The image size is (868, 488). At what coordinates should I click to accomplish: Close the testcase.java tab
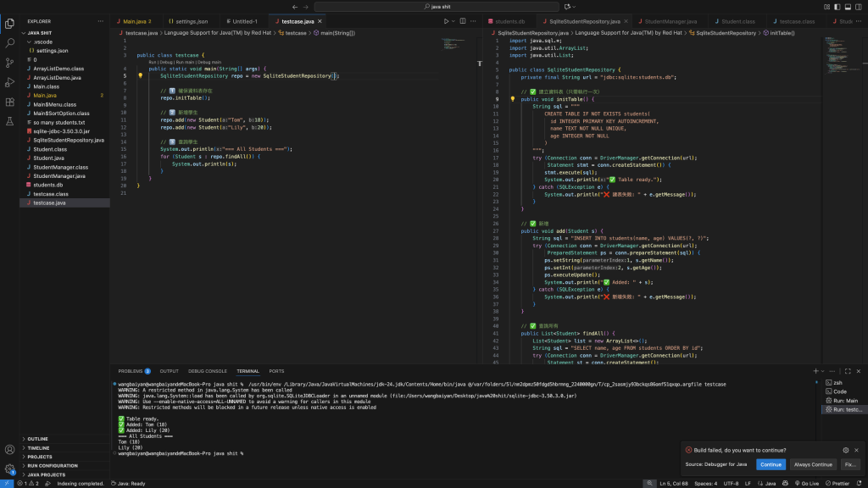320,21
